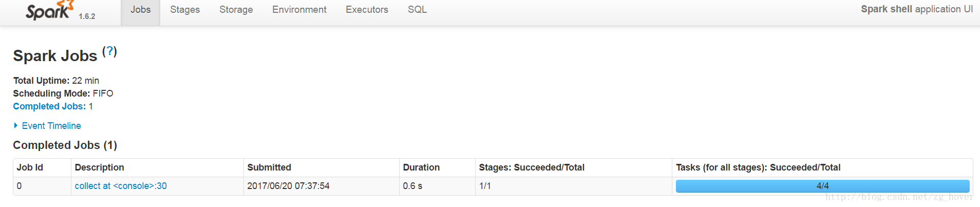The height and width of the screenshot is (207, 980).
Task: Sort by the Submitted column header
Action: click(269, 167)
